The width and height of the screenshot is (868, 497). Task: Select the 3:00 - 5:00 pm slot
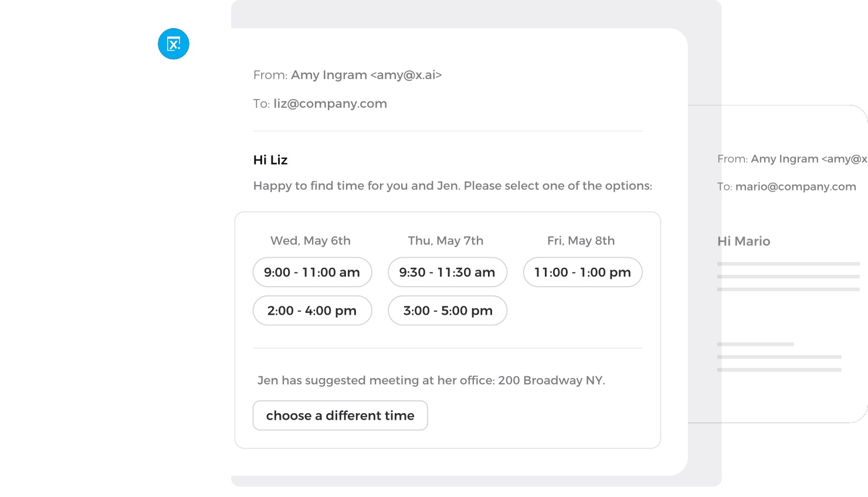coord(447,311)
